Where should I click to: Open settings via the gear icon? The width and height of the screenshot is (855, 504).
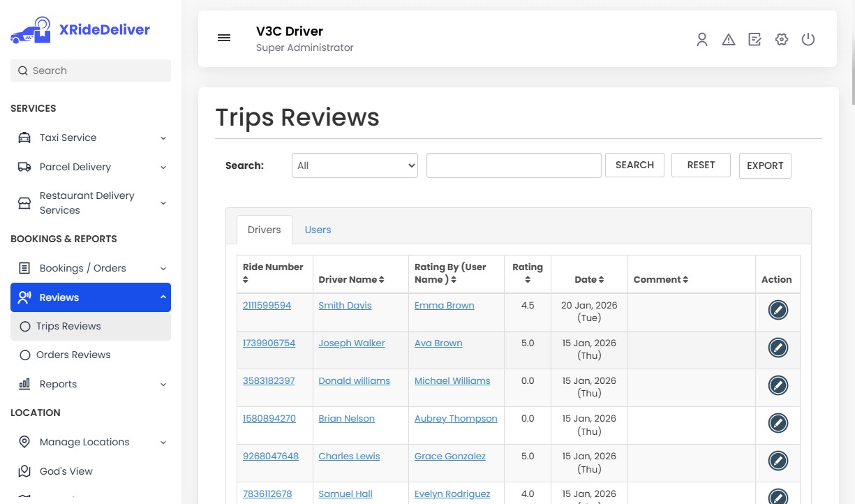pyautogui.click(x=781, y=39)
